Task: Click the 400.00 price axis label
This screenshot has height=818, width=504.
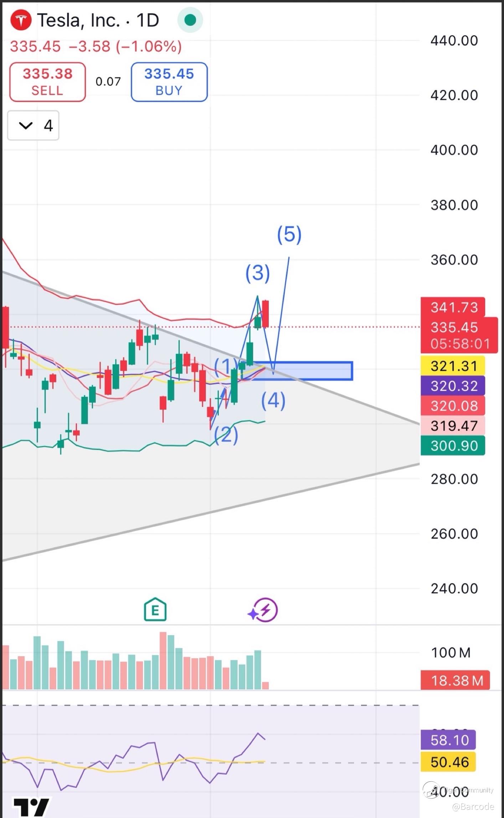Action: (x=454, y=150)
